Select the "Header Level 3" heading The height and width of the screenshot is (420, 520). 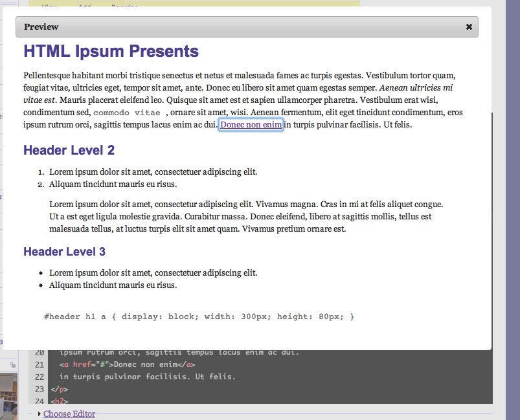click(64, 251)
